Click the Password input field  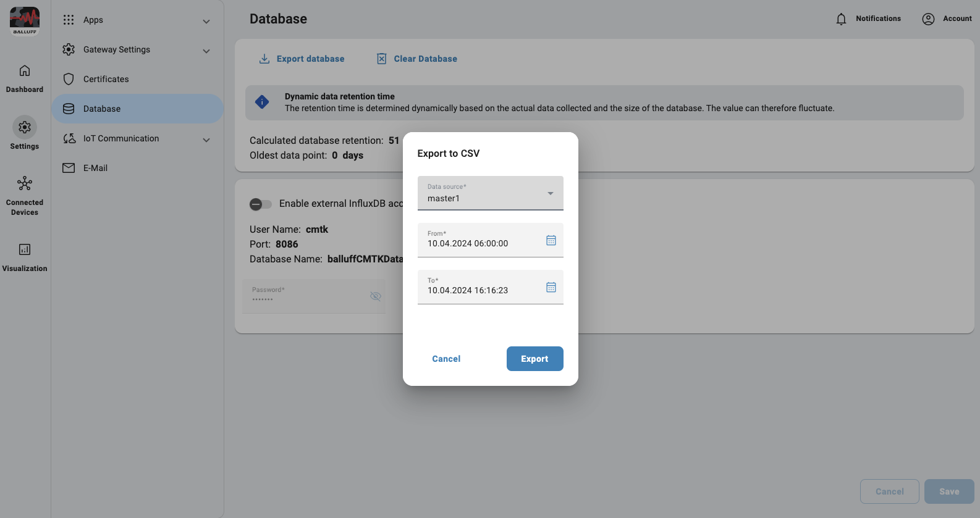pyautogui.click(x=306, y=296)
